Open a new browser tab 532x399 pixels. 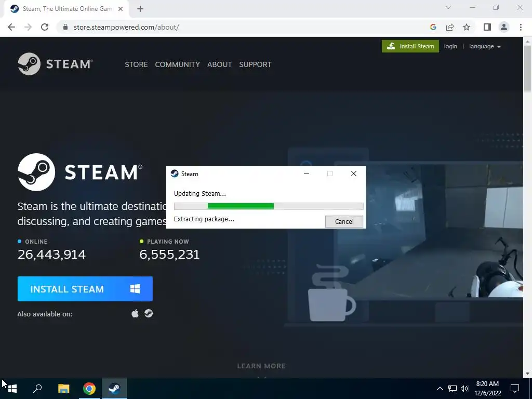[x=140, y=9]
